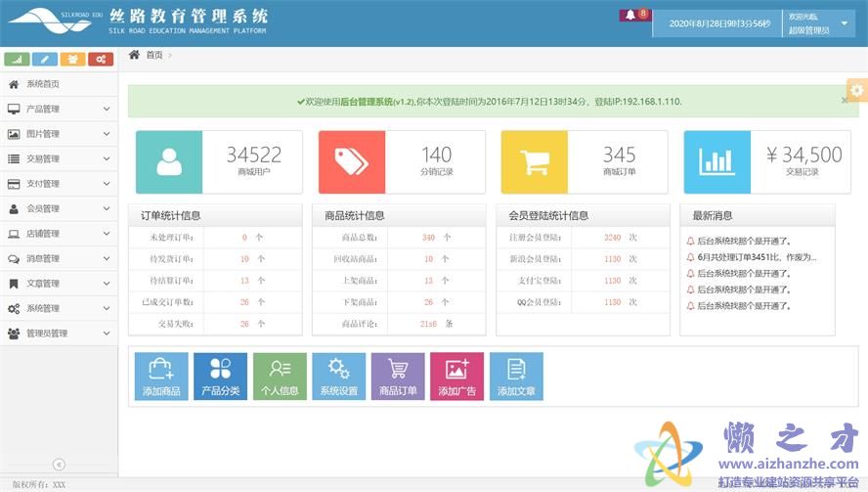The width and height of the screenshot is (868, 492).
Task: Expand 会员管理 menu chevron
Action: 107,209
